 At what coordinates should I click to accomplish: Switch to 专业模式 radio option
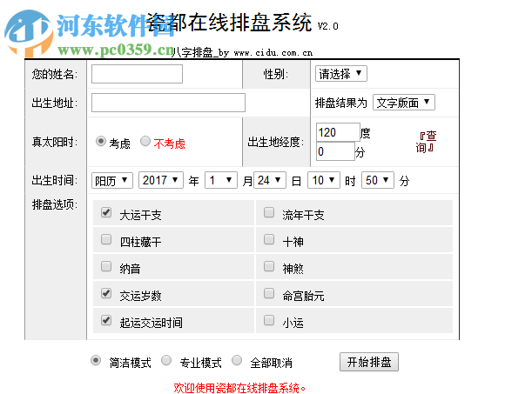click(x=166, y=360)
